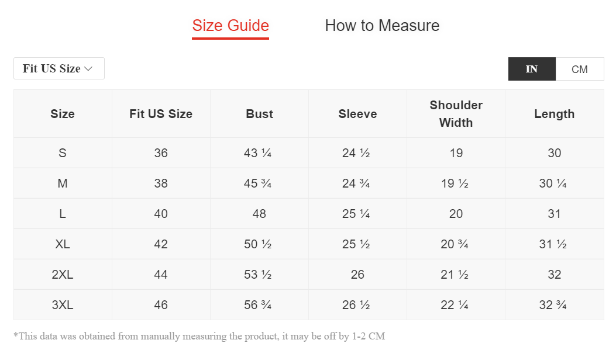Click the 2XL bust value 53 ½
616x364 pixels.
258,275
